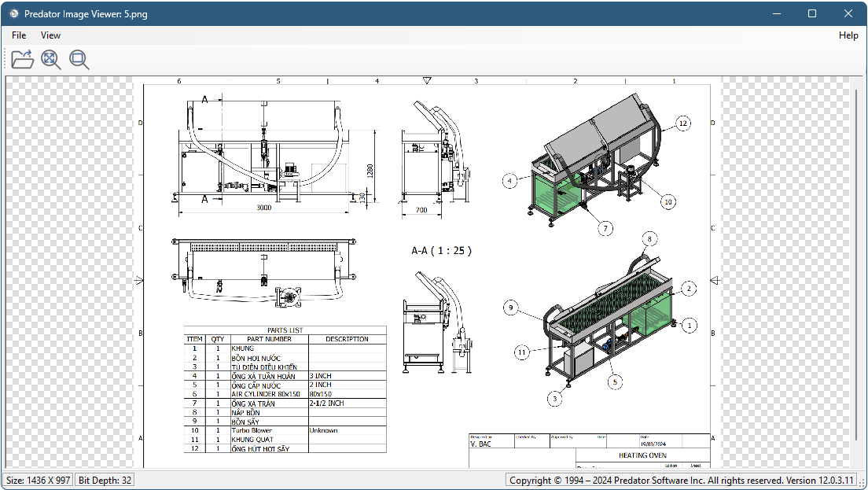
Task: Click the vertical scrollbar thumb
Action: tap(857, 263)
